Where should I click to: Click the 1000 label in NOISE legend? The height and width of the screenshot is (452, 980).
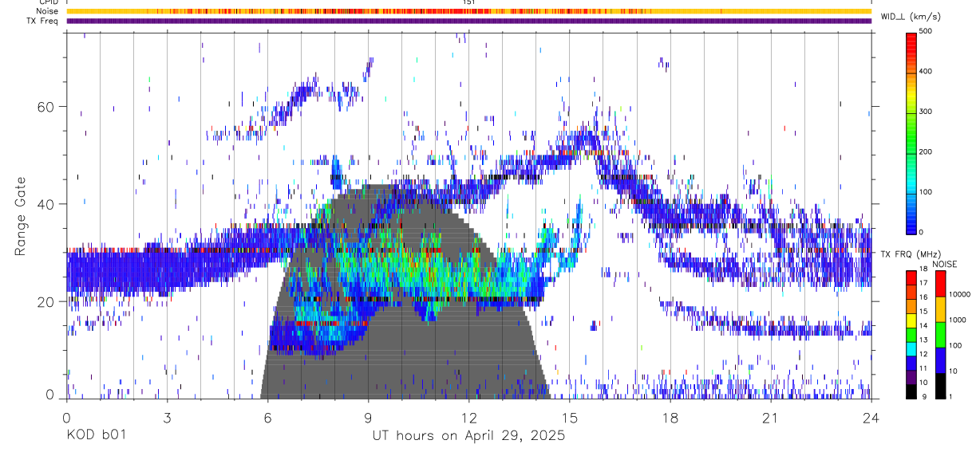(x=957, y=320)
